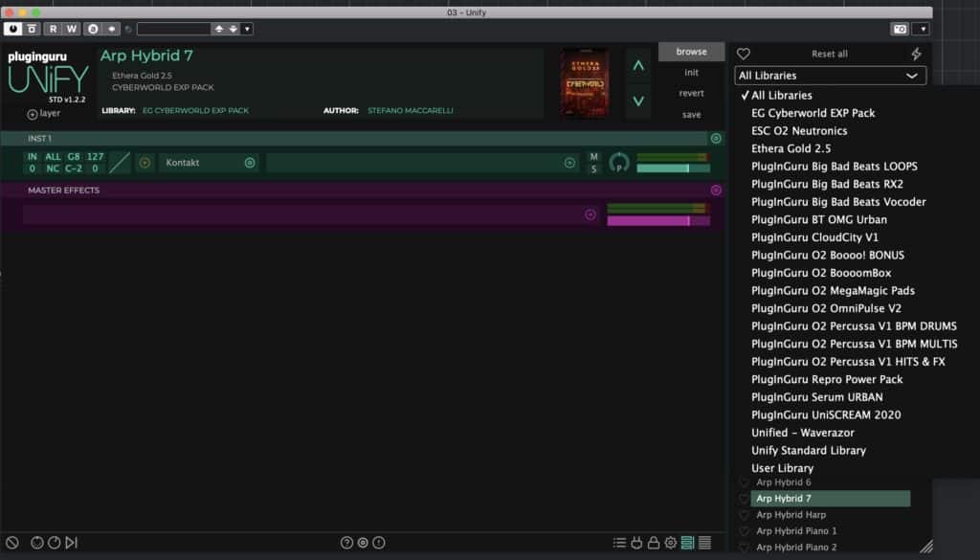980x560 pixels.
Task: Click the panic stop icon in footer
Action: click(x=11, y=543)
